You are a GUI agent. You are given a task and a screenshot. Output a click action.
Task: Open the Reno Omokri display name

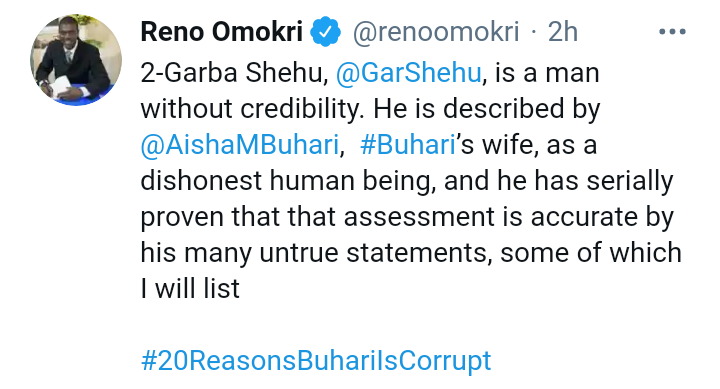pyautogui.click(x=222, y=32)
